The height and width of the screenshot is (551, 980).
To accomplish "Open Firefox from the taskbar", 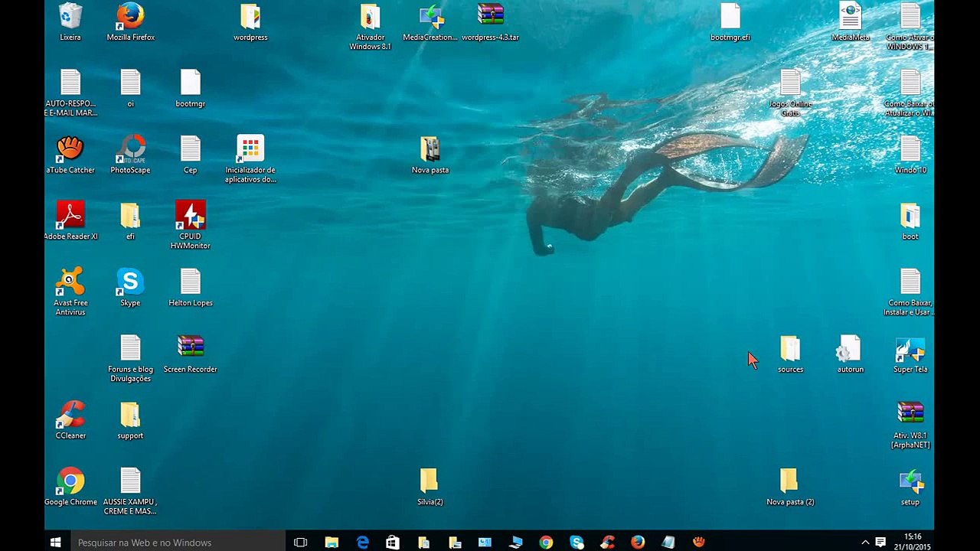I will click(x=638, y=542).
